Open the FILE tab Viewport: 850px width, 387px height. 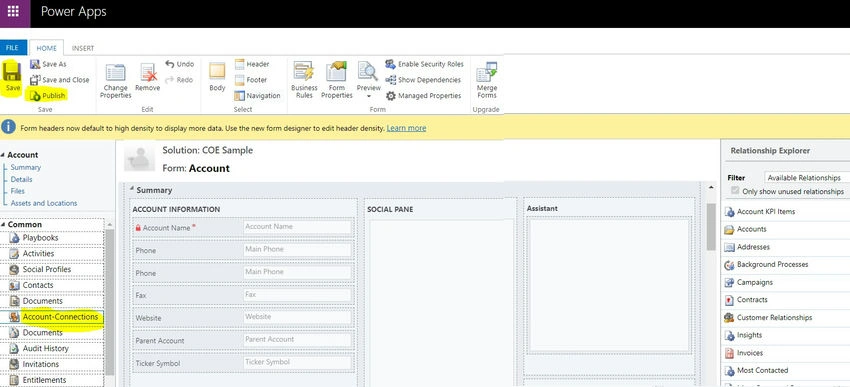[x=12, y=48]
